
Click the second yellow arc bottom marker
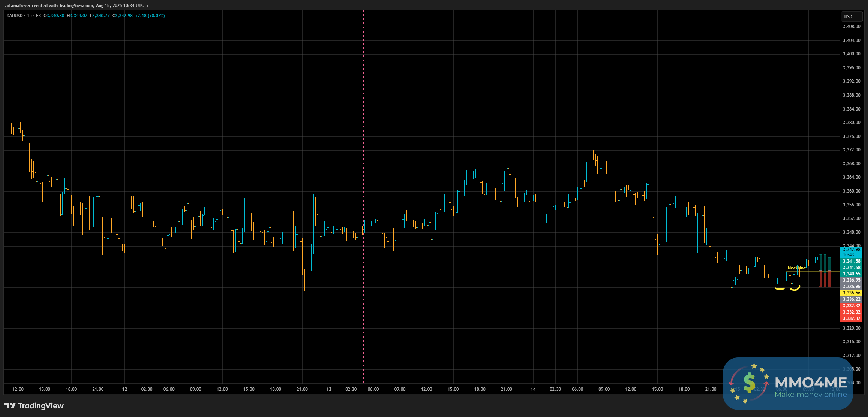coord(795,288)
